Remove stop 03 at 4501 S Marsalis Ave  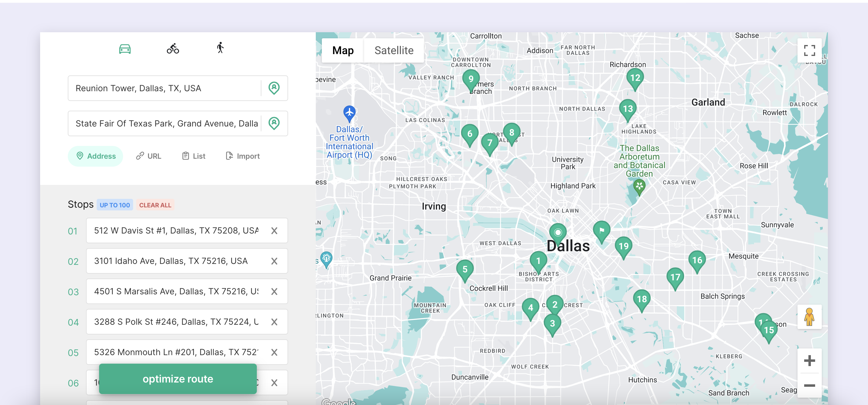[274, 291]
